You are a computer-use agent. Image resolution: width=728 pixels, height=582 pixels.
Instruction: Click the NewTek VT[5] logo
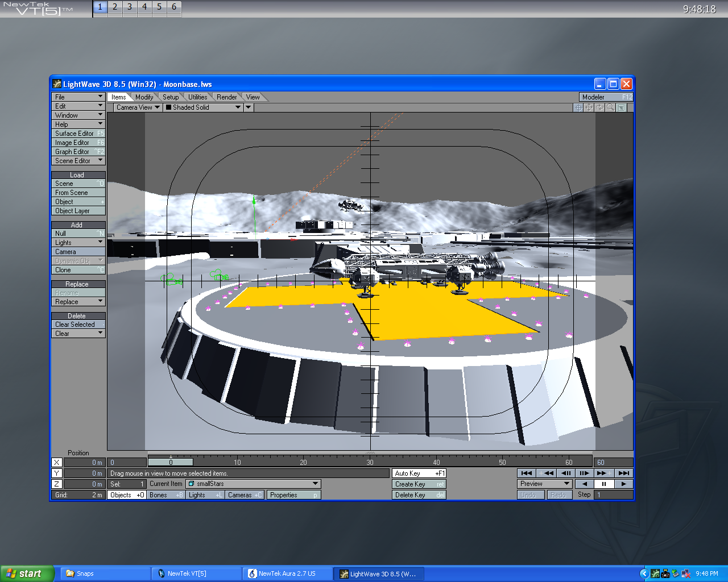click(x=38, y=8)
